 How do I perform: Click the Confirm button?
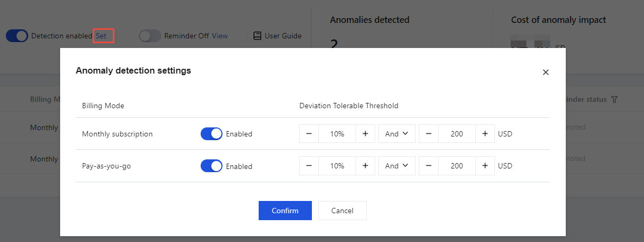285,211
